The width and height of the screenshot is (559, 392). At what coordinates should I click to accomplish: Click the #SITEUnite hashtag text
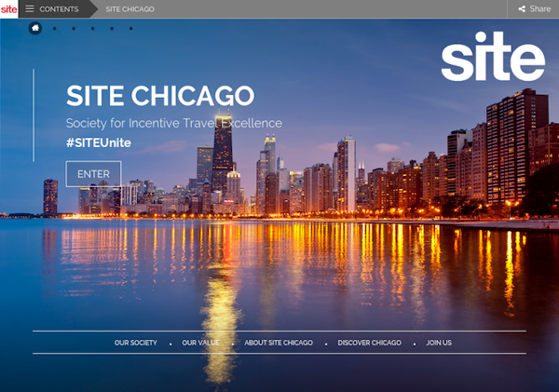(x=99, y=142)
